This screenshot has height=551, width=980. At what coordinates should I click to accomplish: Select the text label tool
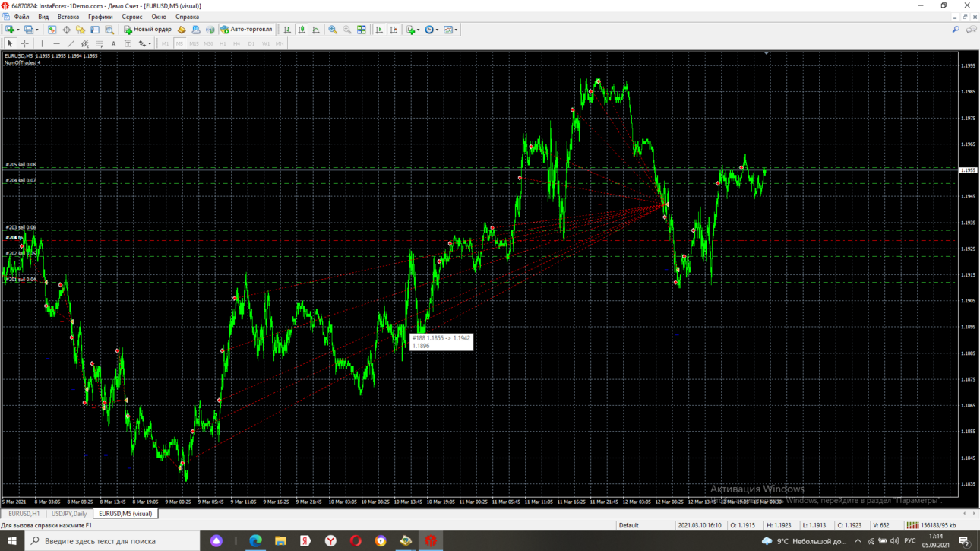[128, 43]
